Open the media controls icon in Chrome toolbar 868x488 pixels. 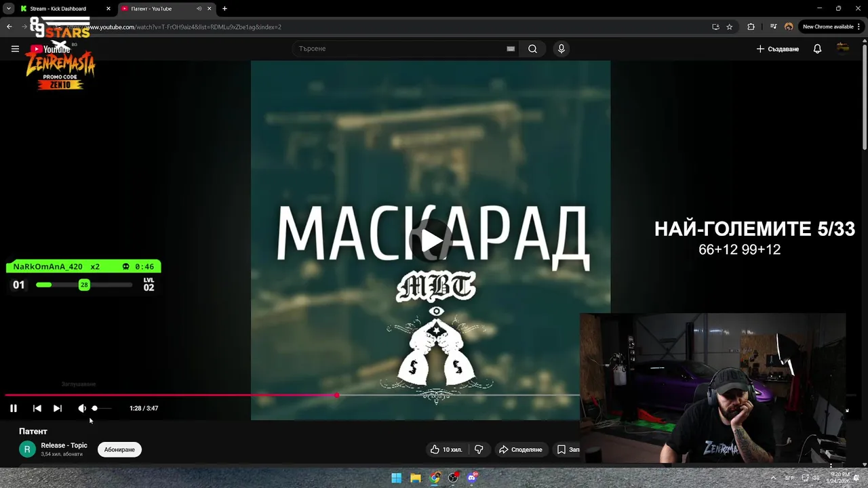(774, 27)
